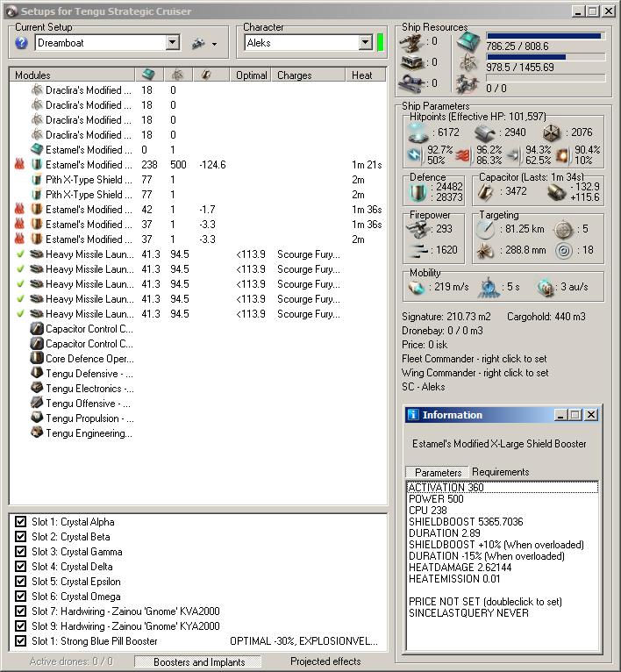Viewport: 621px width, 672px height.
Task: Click the capacitor amount icon showing 3472
Action: coord(486,192)
